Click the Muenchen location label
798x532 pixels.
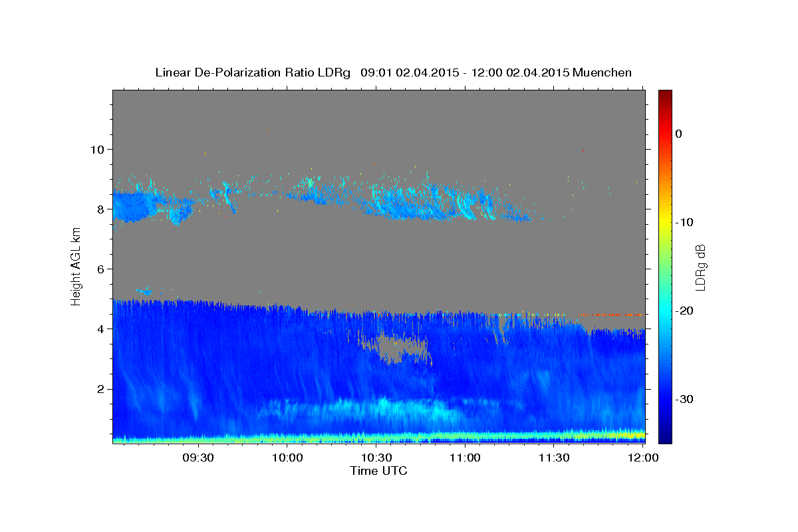point(602,72)
